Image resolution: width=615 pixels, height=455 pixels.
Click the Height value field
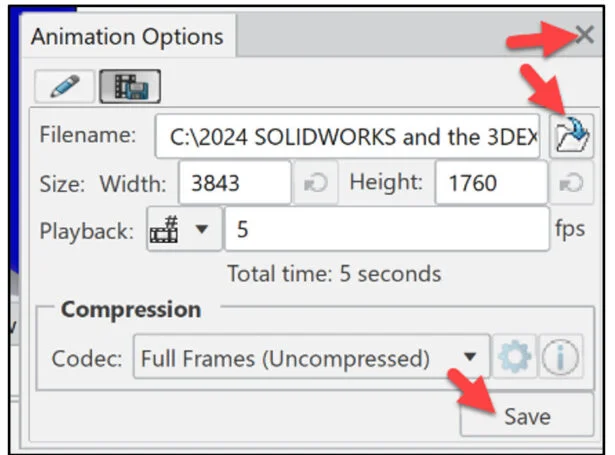click(491, 184)
